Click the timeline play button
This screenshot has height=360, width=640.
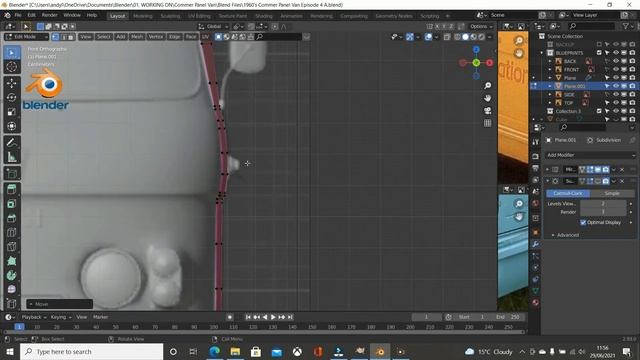(273, 317)
